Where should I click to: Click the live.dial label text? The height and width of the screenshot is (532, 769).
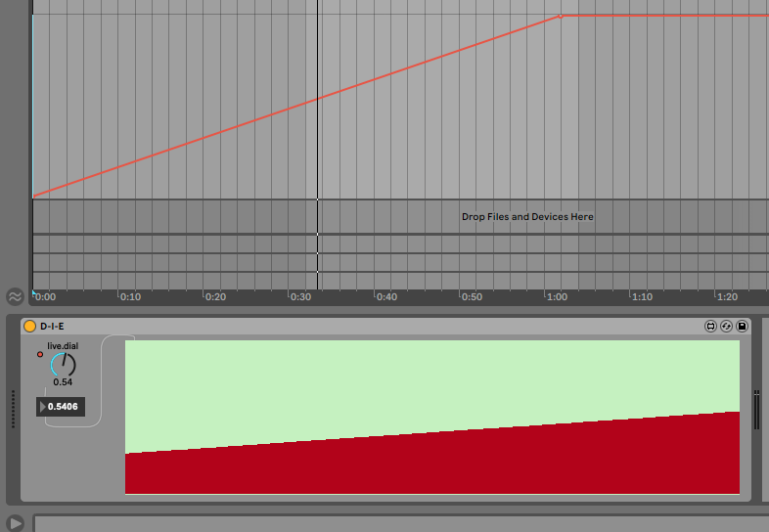pos(63,346)
